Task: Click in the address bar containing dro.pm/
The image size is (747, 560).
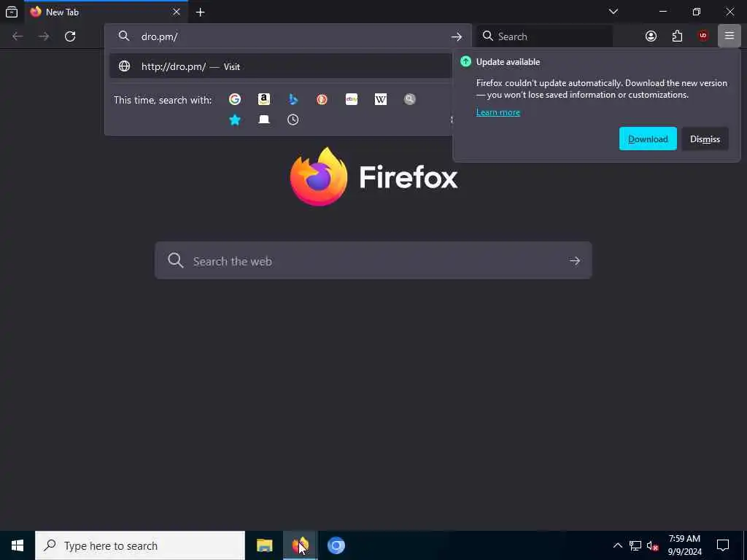Action: pos(288,36)
